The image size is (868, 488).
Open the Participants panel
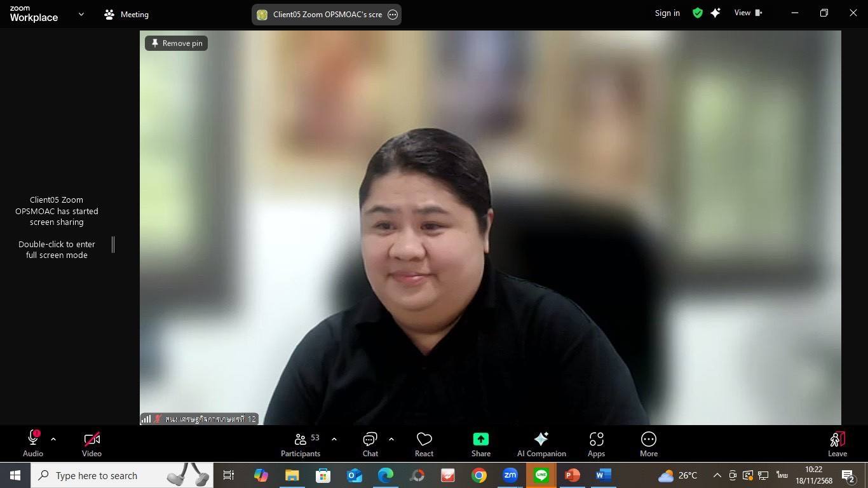pos(301,444)
